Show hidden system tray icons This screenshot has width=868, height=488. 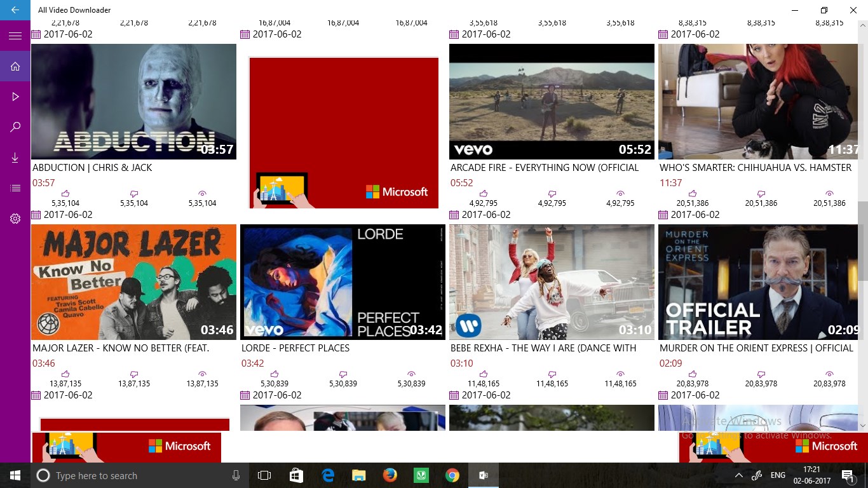point(739,475)
